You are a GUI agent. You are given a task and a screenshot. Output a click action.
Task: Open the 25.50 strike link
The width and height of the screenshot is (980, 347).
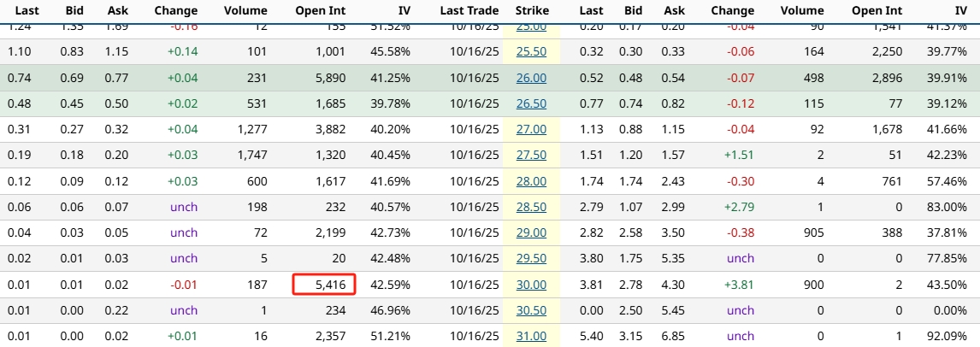coord(531,51)
